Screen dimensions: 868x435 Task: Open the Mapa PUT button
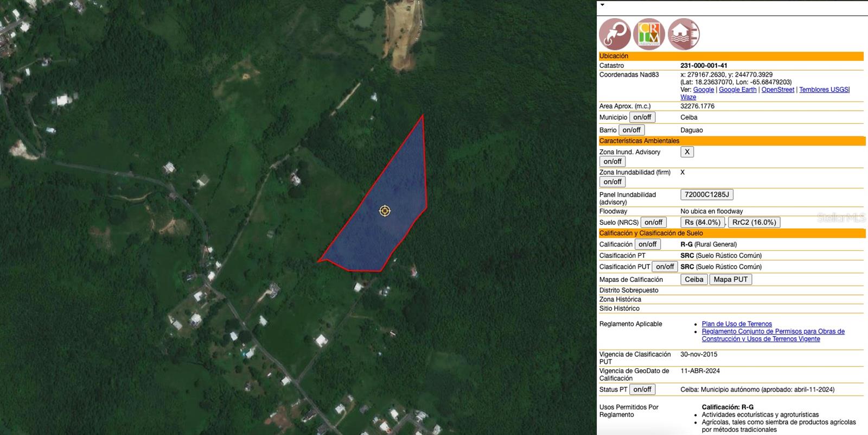click(731, 280)
